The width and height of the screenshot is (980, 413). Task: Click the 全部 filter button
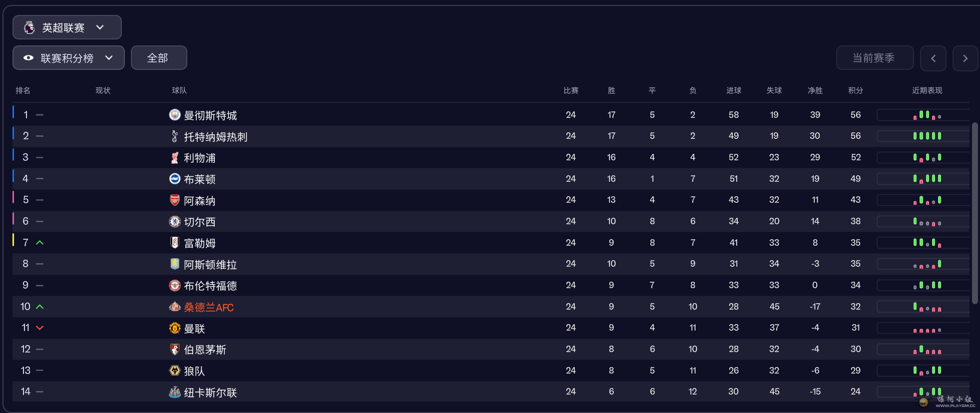158,58
